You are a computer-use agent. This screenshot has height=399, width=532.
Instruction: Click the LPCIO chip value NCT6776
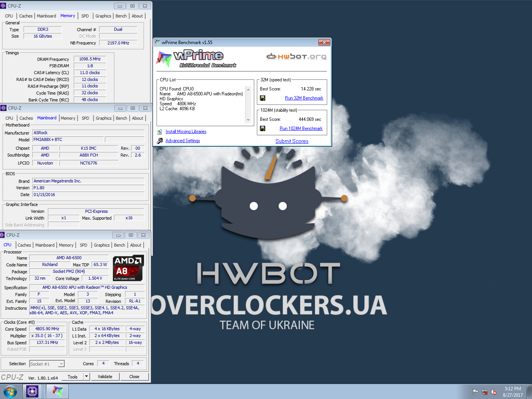[89, 163]
